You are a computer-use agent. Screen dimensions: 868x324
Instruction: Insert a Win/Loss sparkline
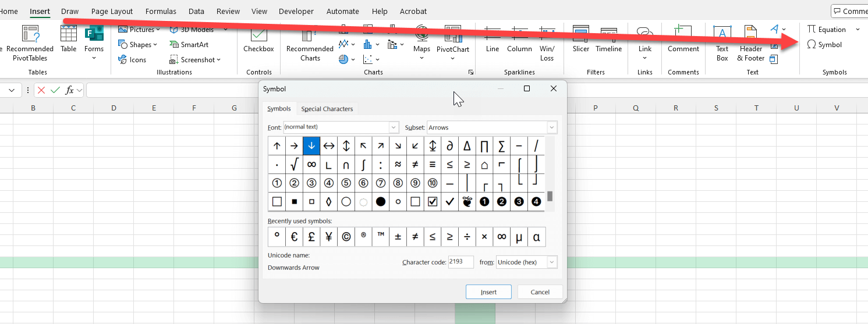coord(547,43)
